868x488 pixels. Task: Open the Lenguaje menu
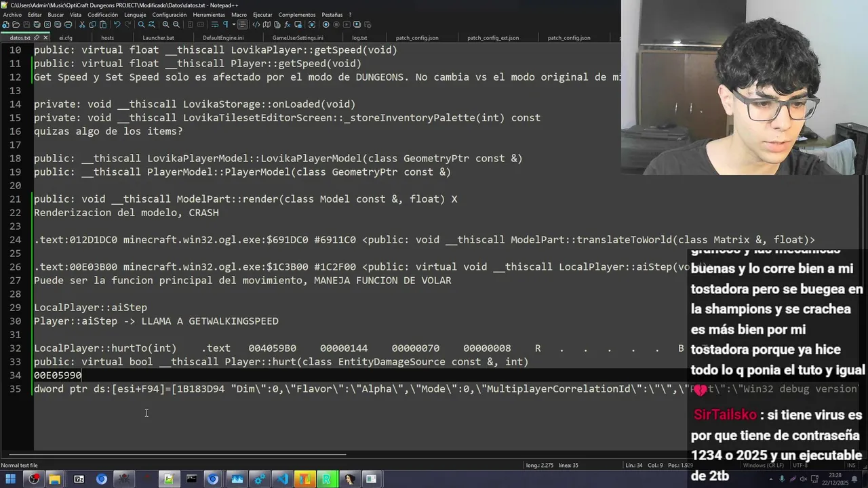135,15
